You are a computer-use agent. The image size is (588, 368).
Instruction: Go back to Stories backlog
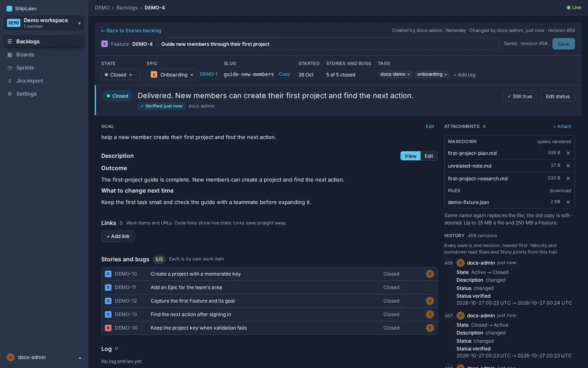[131, 31]
